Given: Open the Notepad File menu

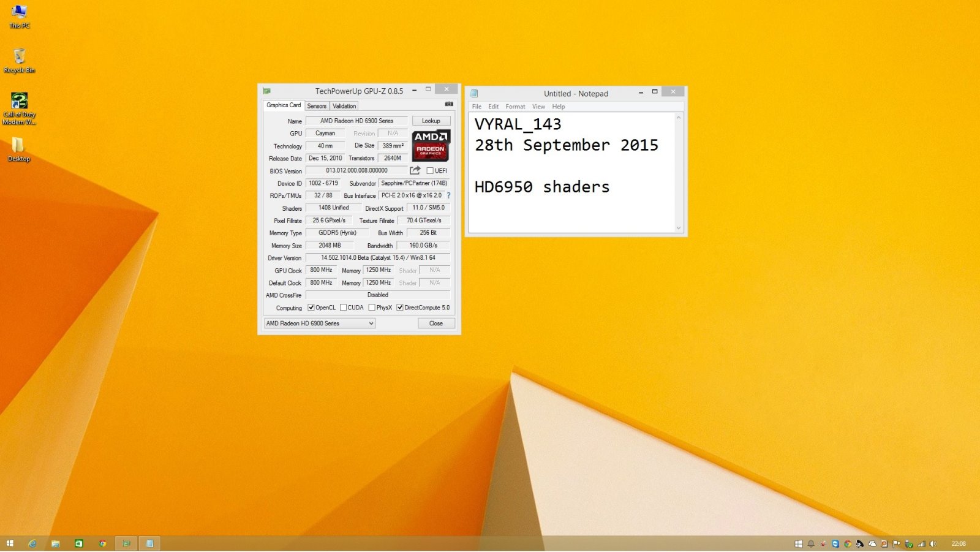Looking at the screenshot, I should (x=477, y=107).
